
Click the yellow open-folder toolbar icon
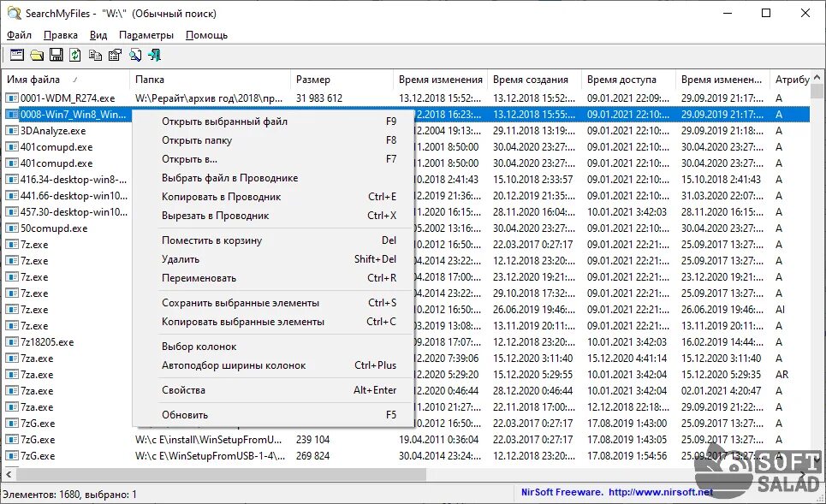(x=37, y=55)
